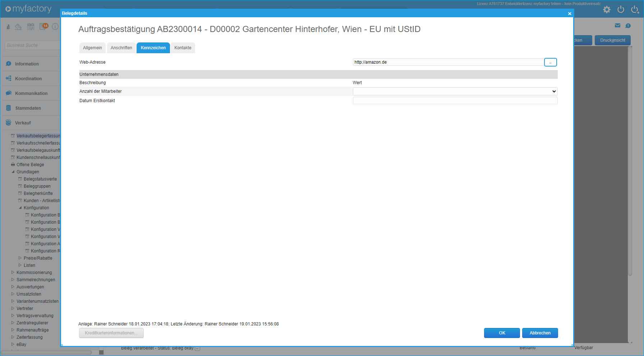Click the Kommunikation speech bubbles icon
Viewport: 644px width, 356px height.
point(9,93)
